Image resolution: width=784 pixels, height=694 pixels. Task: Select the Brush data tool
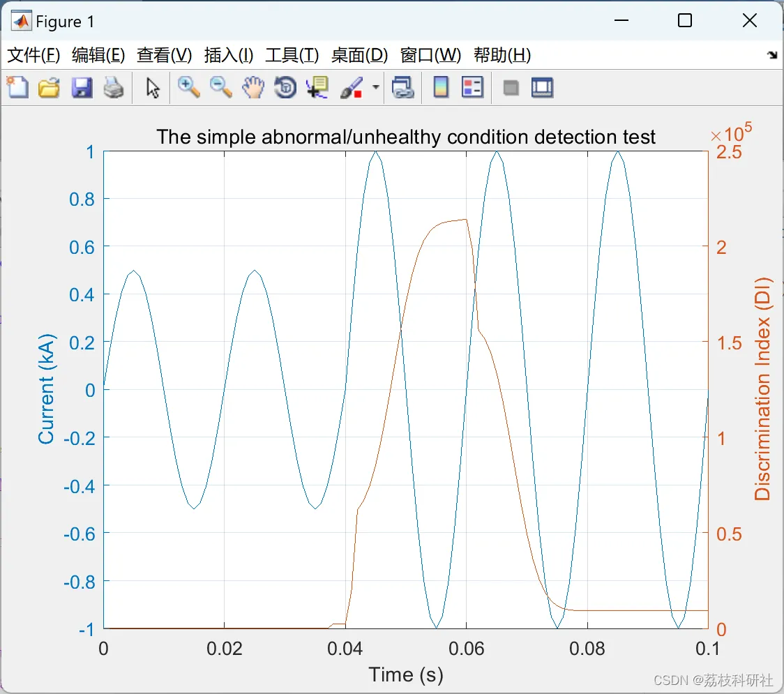pyautogui.click(x=352, y=87)
